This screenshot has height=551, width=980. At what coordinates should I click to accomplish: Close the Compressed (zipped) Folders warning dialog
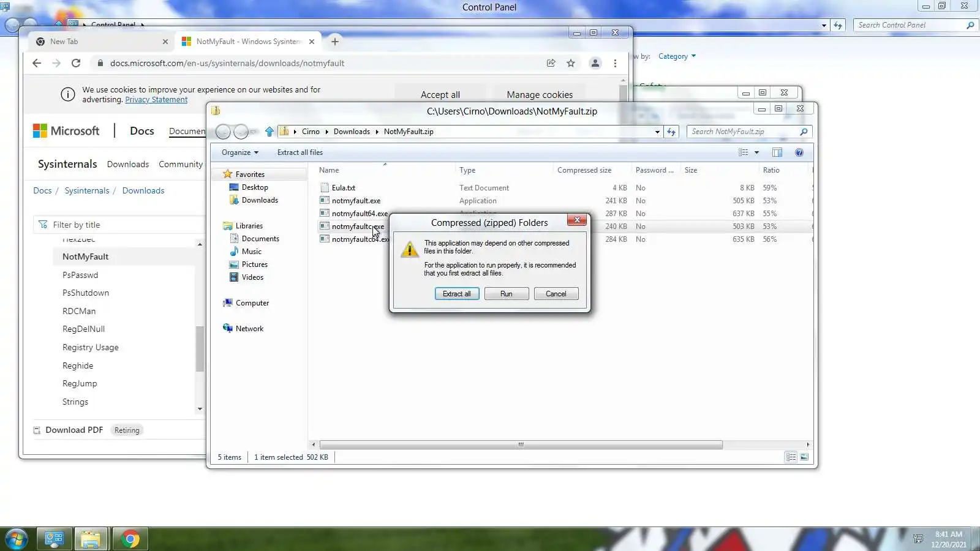pyautogui.click(x=577, y=220)
